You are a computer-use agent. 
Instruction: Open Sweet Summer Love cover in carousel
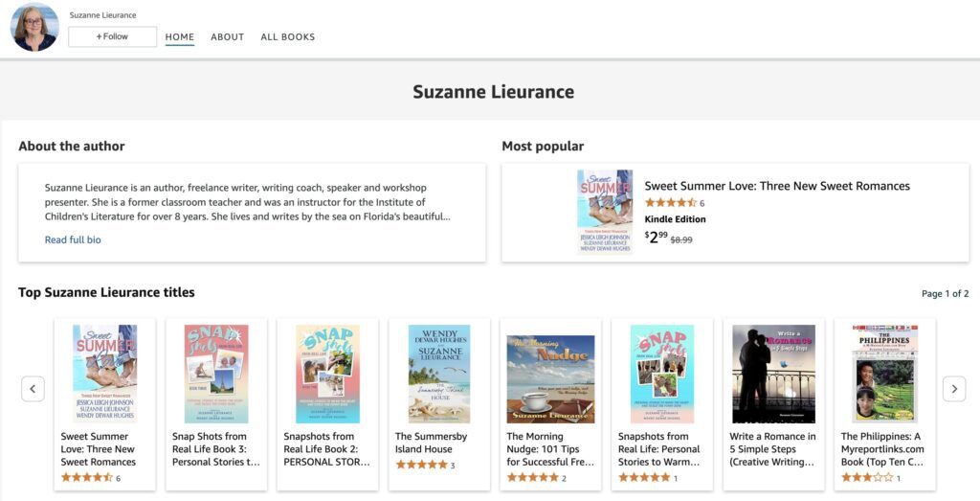point(105,374)
